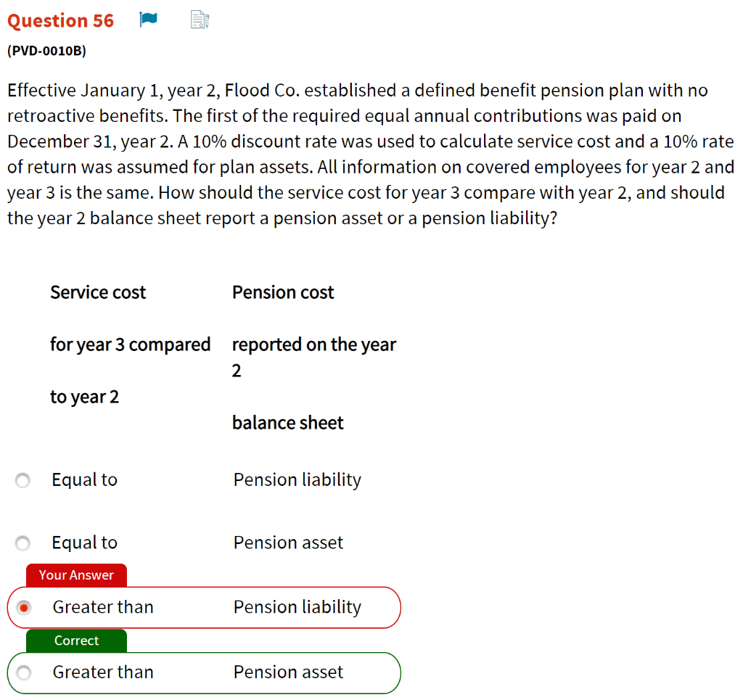Click the answer text 'Pension asset' in correct row
Image resolution: width=743 pixels, height=700 pixels.
pyautogui.click(x=288, y=672)
